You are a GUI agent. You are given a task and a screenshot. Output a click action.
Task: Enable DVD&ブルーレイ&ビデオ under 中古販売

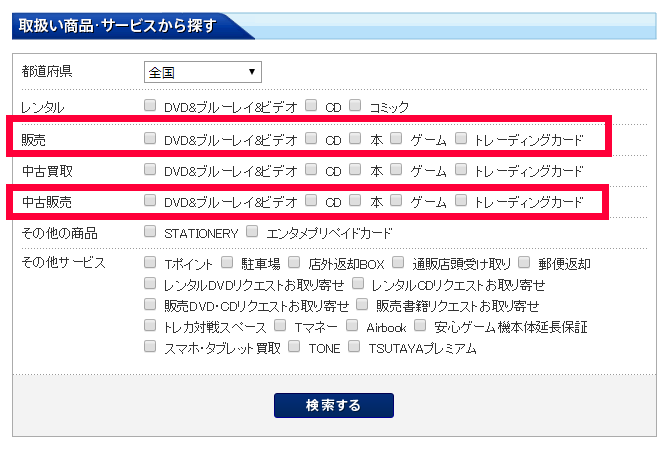(x=150, y=201)
